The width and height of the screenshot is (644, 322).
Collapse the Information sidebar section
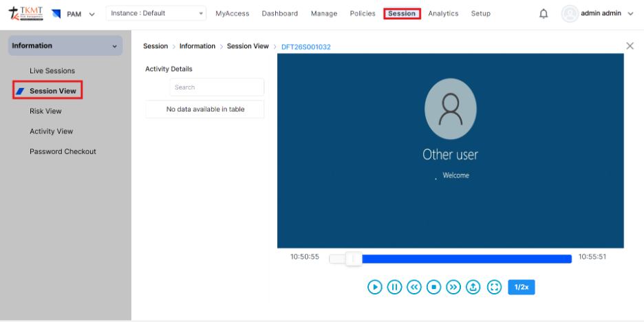click(65, 45)
